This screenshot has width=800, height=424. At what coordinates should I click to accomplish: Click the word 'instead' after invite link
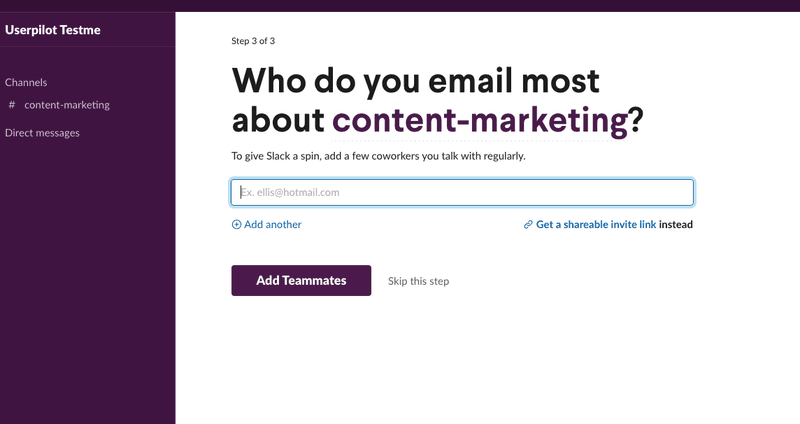tap(676, 225)
